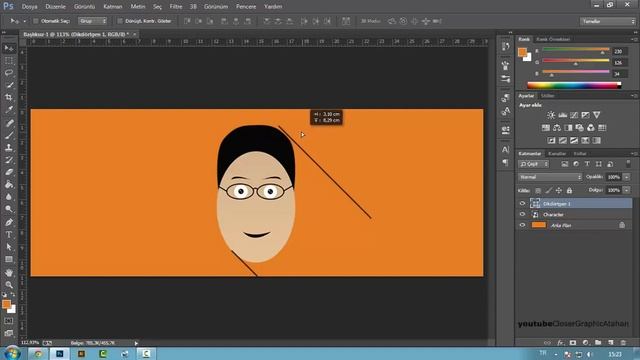The height and width of the screenshot is (360, 640).
Task: Switch to Renk Örnekleri tab
Action: (x=553, y=39)
